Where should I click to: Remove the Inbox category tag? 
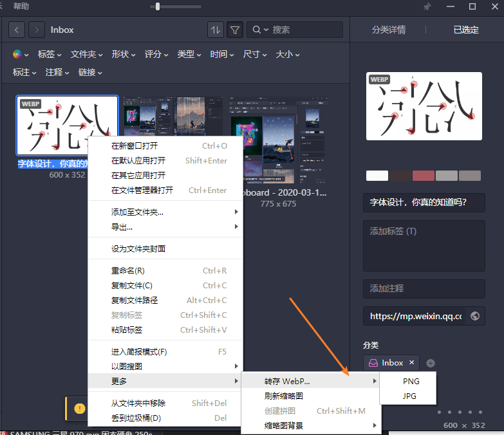tap(412, 362)
